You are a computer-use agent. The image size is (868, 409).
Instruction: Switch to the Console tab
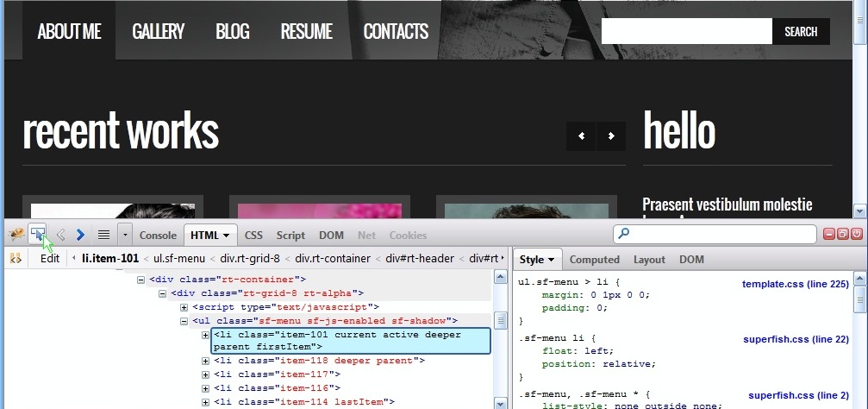click(158, 235)
